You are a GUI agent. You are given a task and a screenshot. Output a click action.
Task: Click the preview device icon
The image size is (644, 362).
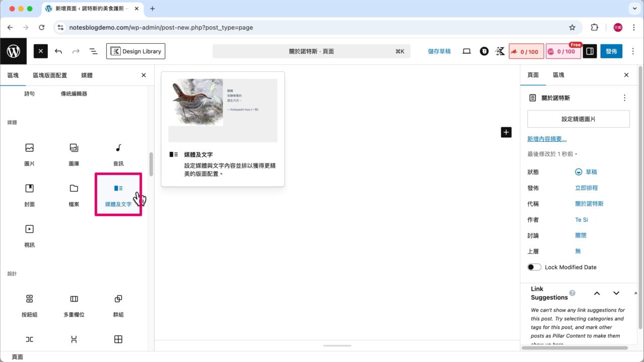[x=466, y=51]
